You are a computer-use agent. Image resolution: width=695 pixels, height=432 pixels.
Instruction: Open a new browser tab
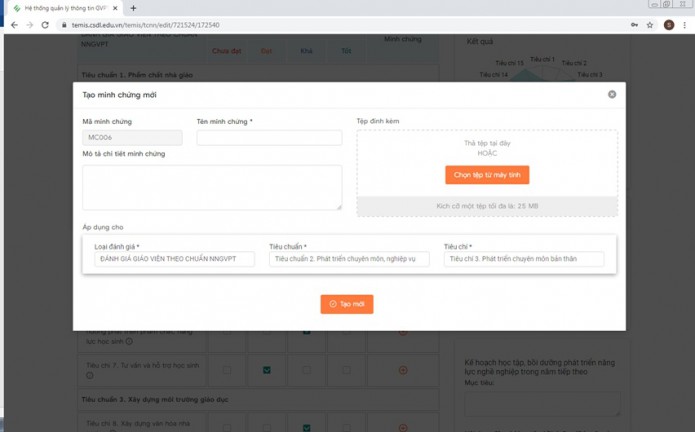tap(134, 8)
